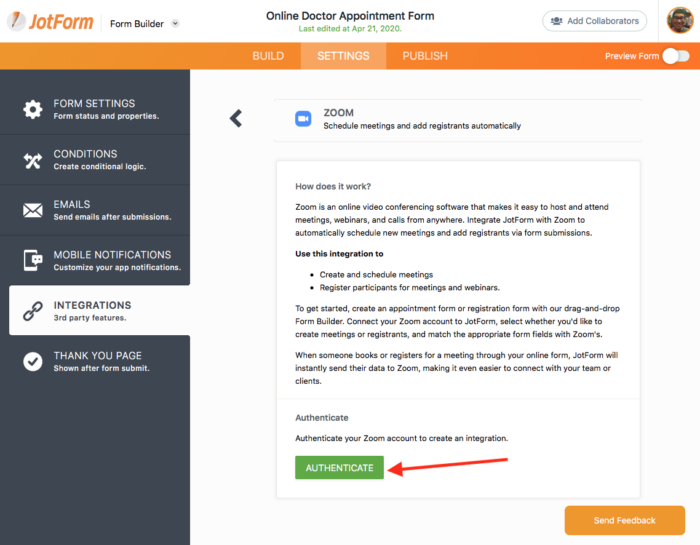The image size is (700, 545).
Task: Toggle the Preview Form switch
Action: (676, 56)
